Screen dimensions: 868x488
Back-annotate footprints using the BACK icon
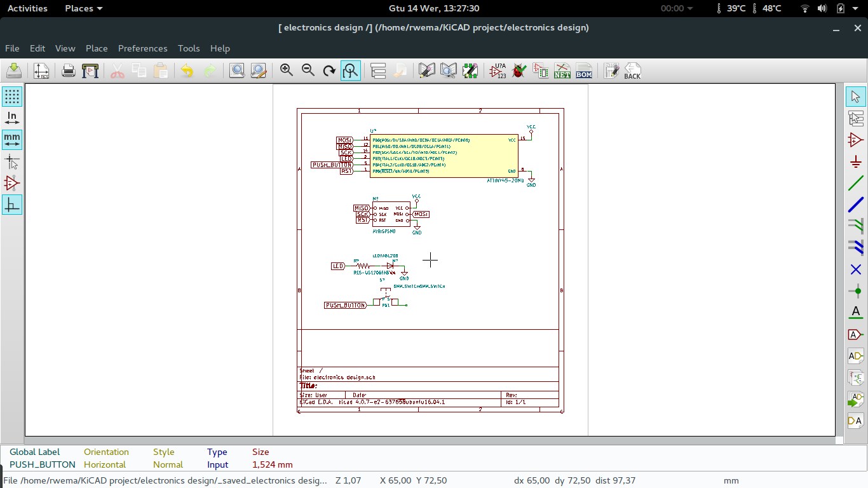pyautogui.click(x=632, y=71)
